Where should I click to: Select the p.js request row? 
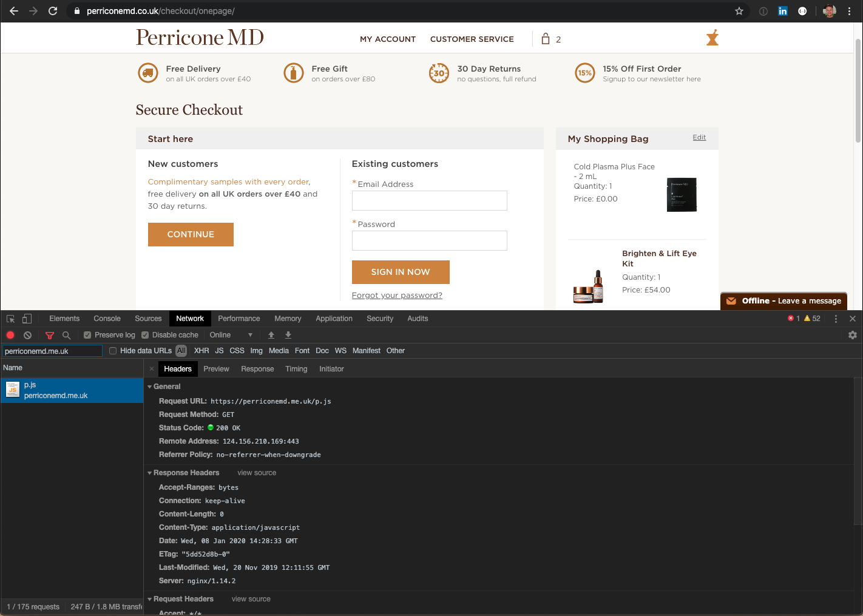tap(72, 390)
